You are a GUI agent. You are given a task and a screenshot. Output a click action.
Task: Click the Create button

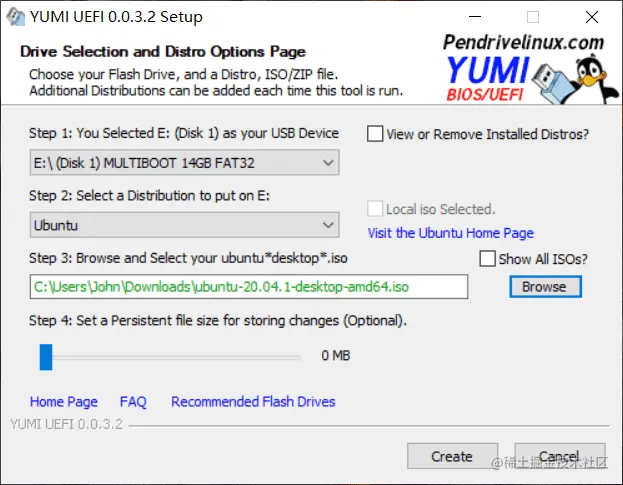[x=453, y=456]
